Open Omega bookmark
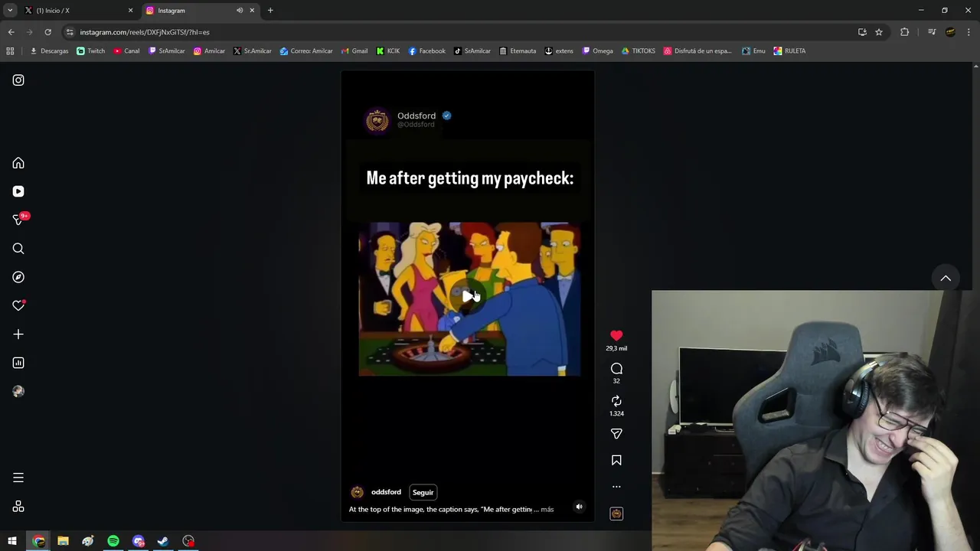 click(x=597, y=51)
